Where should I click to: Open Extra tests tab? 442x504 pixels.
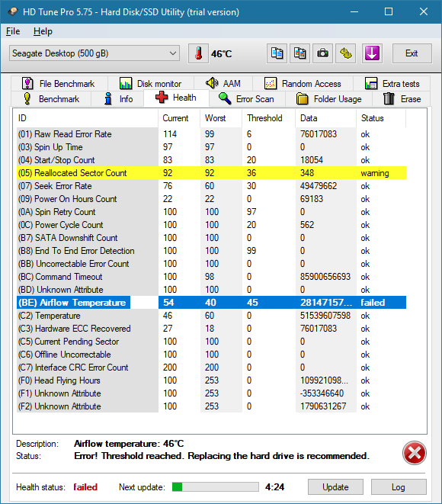pyautogui.click(x=392, y=84)
